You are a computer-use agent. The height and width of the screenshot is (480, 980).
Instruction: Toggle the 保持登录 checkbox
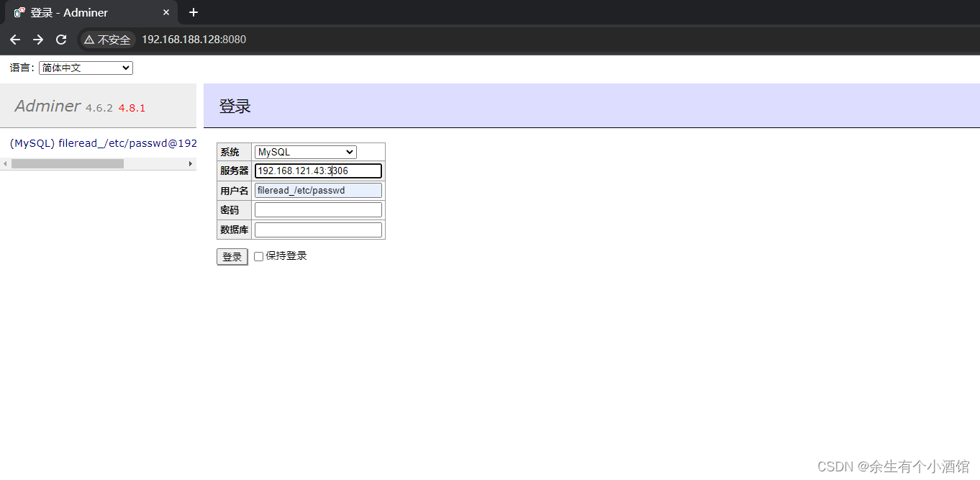pos(259,256)
